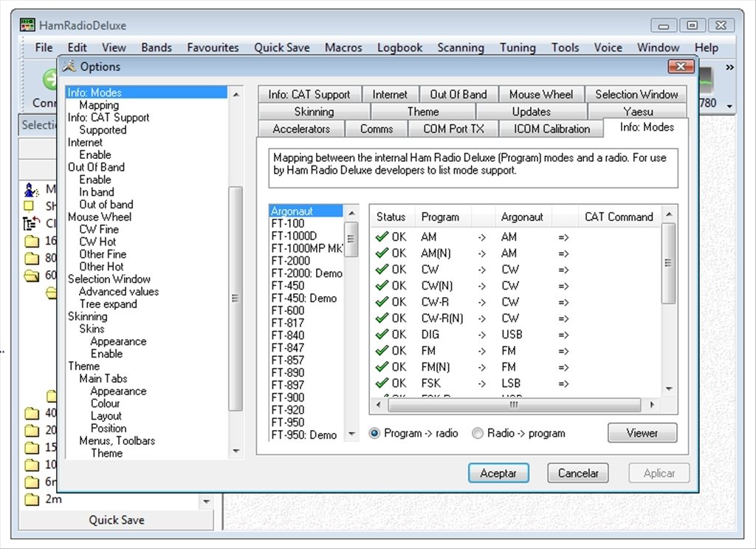Click the Aceptar button
Screen dimensions: 756x549
tap(498, 473)
